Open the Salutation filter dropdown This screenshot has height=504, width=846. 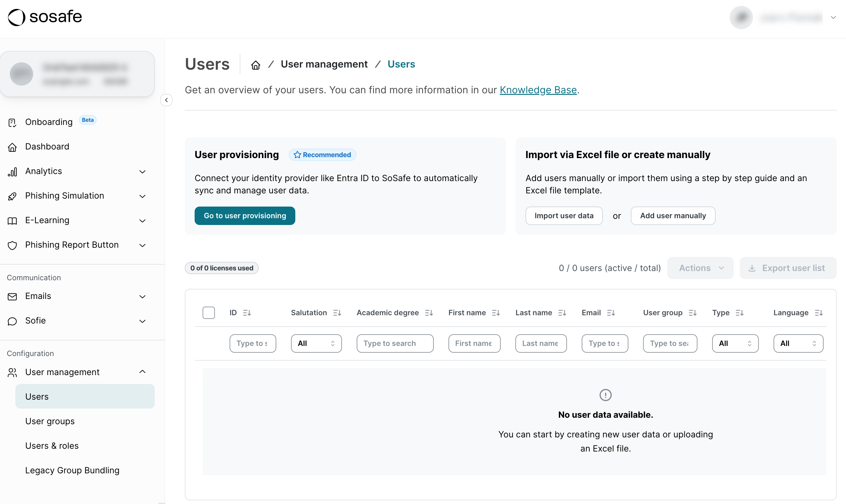(316, 343)
